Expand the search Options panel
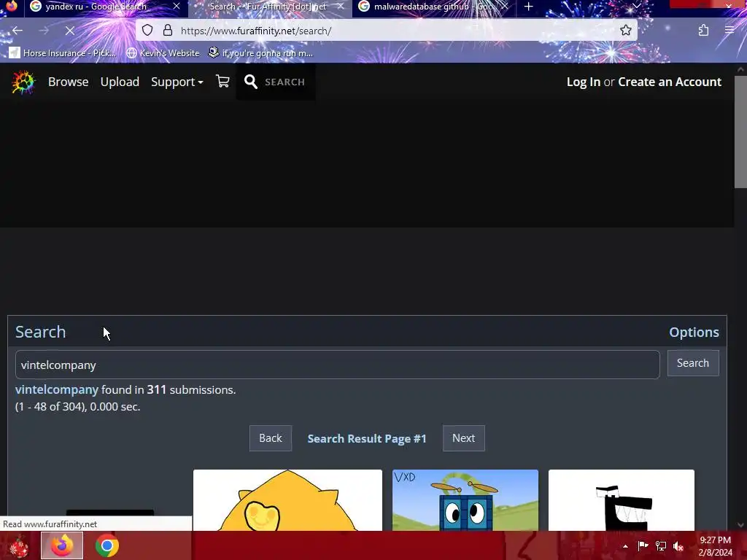The image size is (747, 560). tap(694, 332)
